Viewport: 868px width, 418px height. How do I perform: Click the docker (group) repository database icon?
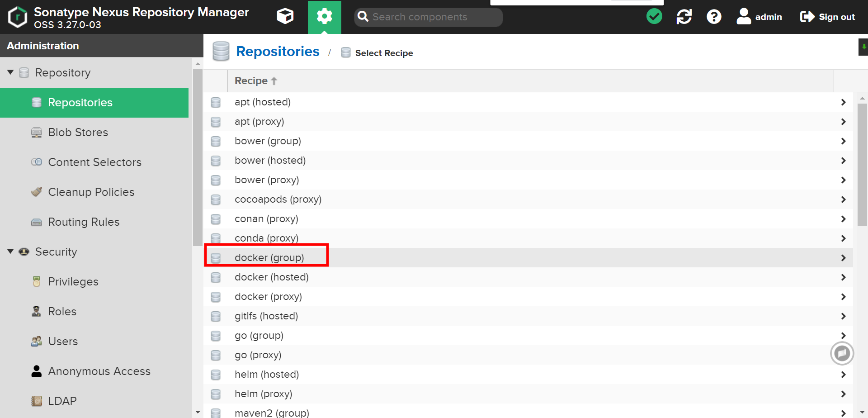coord(216,257)
